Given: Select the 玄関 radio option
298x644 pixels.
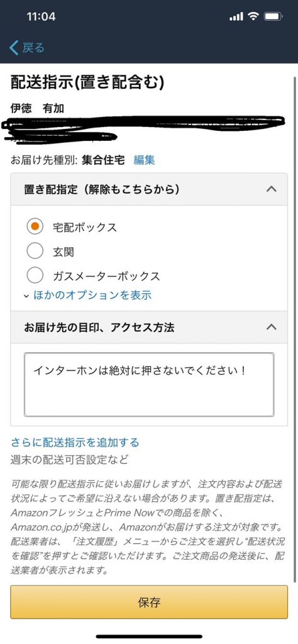Looking at the screenshot, I should click(x=35, y=251).
